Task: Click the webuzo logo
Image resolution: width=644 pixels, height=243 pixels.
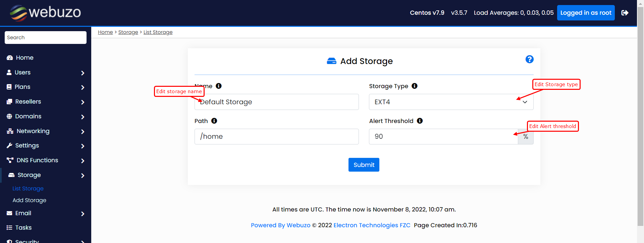Action: click(x=45, y=13)
